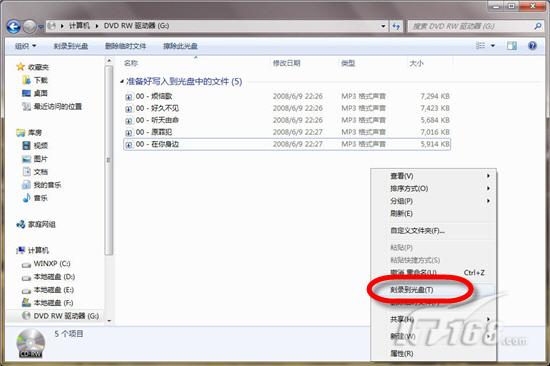Viewport: 550px width, 366px height.
Task: Click the WINXP (C:) drive icon
Action: [x=26, y=264]
